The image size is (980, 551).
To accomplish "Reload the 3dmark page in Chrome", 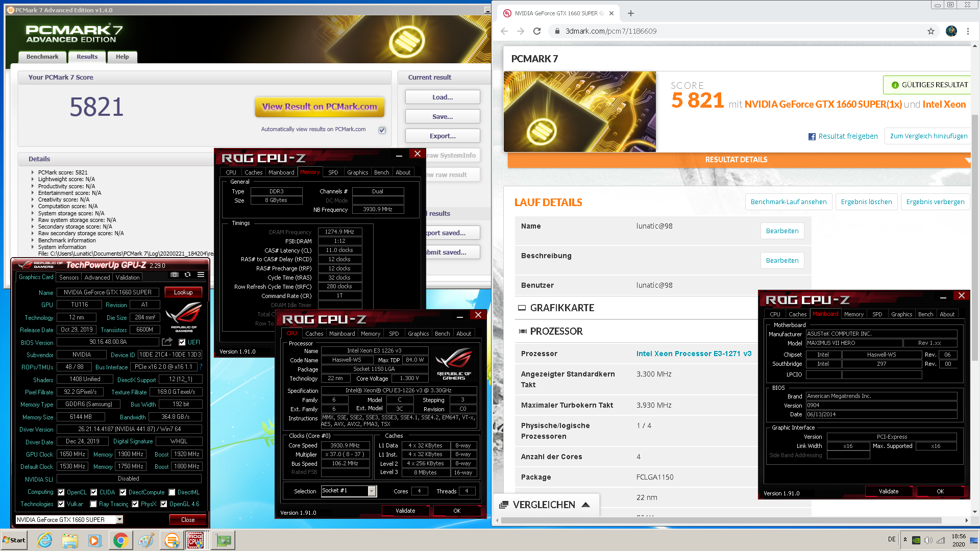I will tap(537, 31).
